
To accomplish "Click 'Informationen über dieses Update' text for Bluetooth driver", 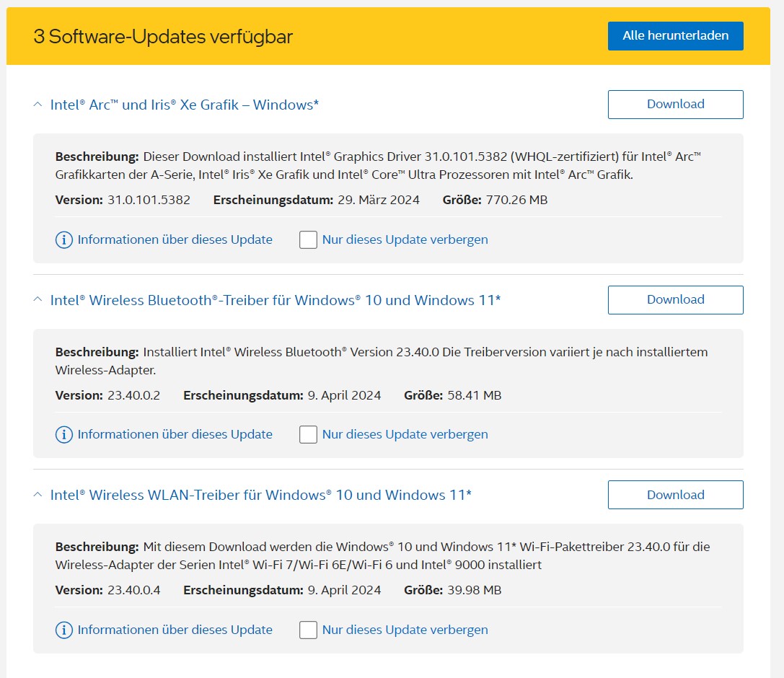I will pyautogui.click(x=175, y=434).
